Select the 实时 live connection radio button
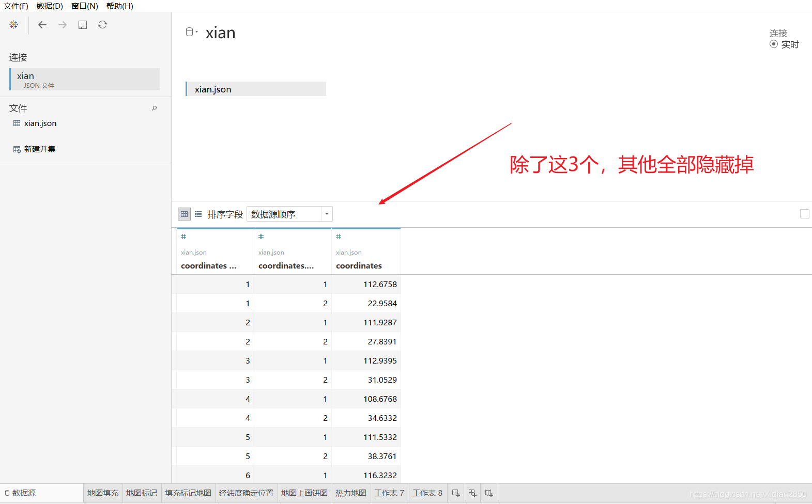Viewport: 812px width, 504px height. point(774,44)
